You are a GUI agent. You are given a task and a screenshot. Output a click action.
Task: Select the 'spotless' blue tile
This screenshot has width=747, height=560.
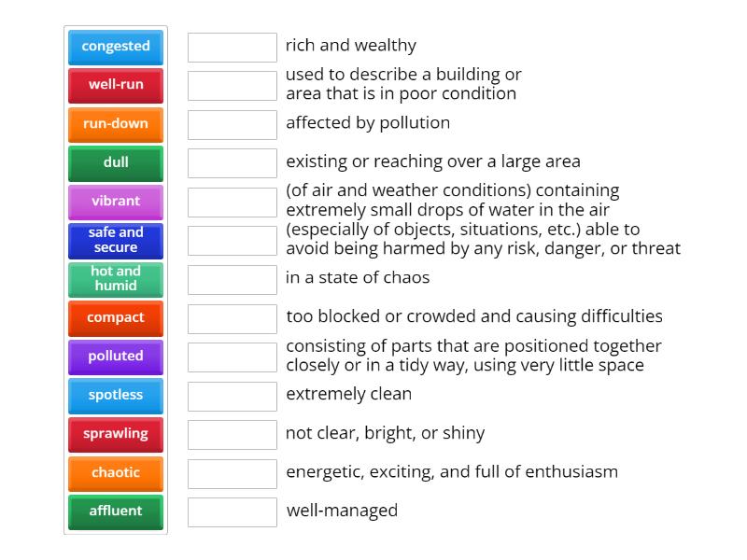point(115,395)
